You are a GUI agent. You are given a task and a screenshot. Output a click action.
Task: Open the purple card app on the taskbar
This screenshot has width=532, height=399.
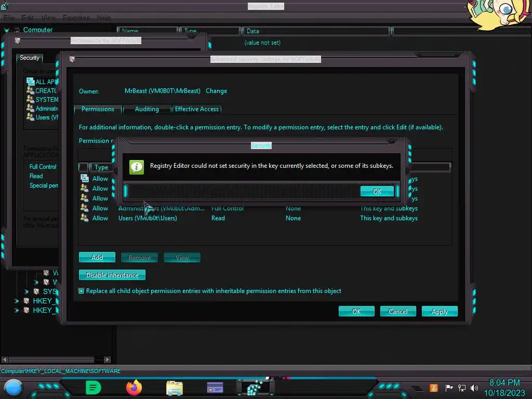215,388
